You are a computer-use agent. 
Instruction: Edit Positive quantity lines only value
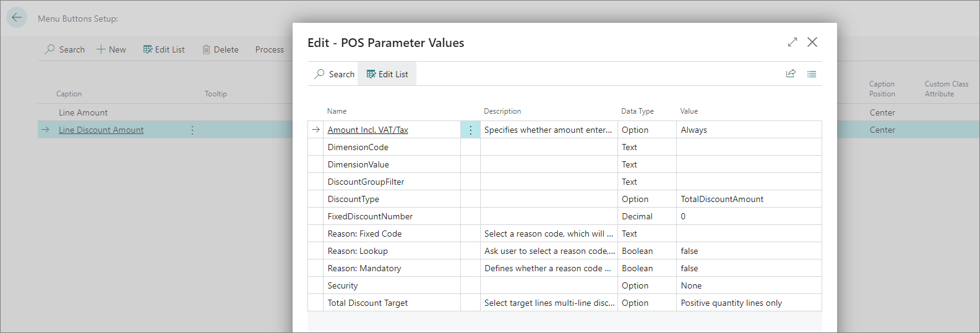(x=749, y=303)
